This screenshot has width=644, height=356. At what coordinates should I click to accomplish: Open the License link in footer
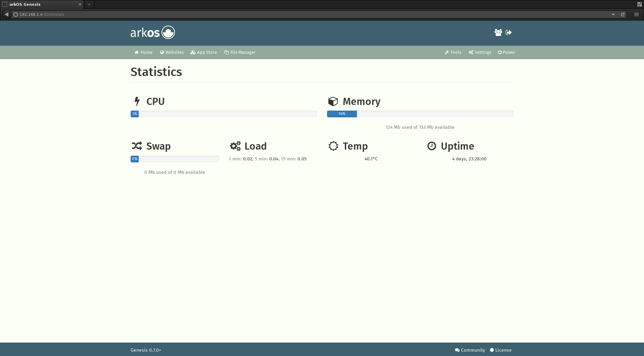tap(501, 350)
